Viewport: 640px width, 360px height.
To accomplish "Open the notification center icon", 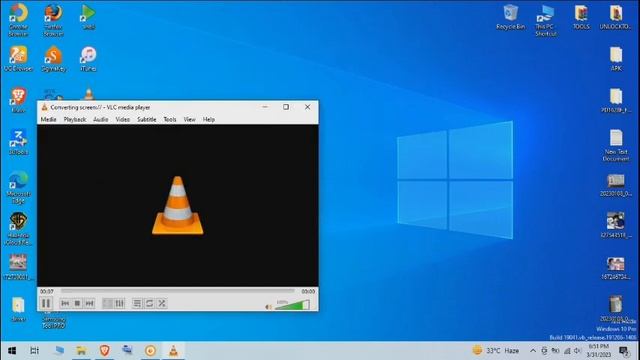I will click(624, 351).
